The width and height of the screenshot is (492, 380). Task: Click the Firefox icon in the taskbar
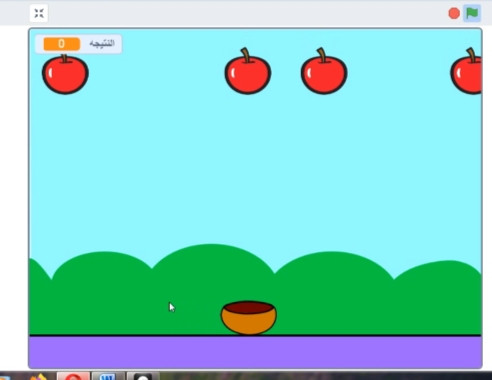tap(39, 377)
